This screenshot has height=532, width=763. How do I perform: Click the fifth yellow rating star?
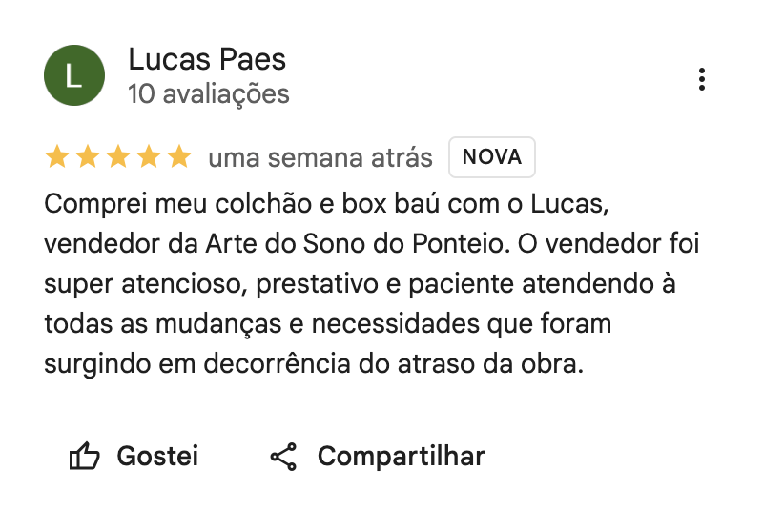click(x=179, y=157)
